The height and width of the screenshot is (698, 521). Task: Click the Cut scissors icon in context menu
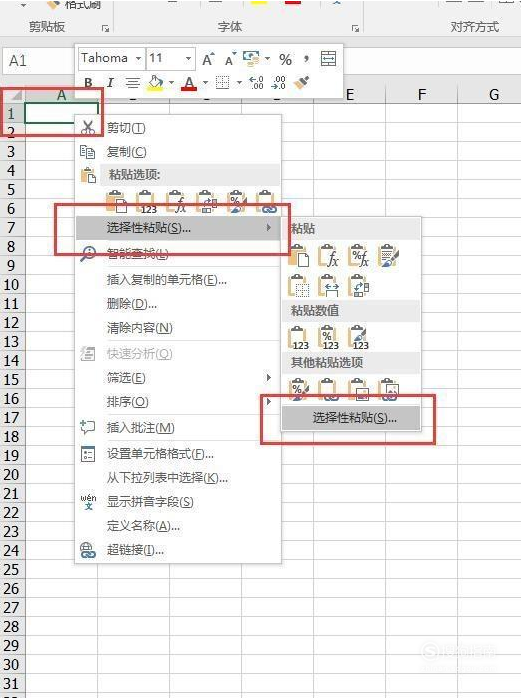88,128
